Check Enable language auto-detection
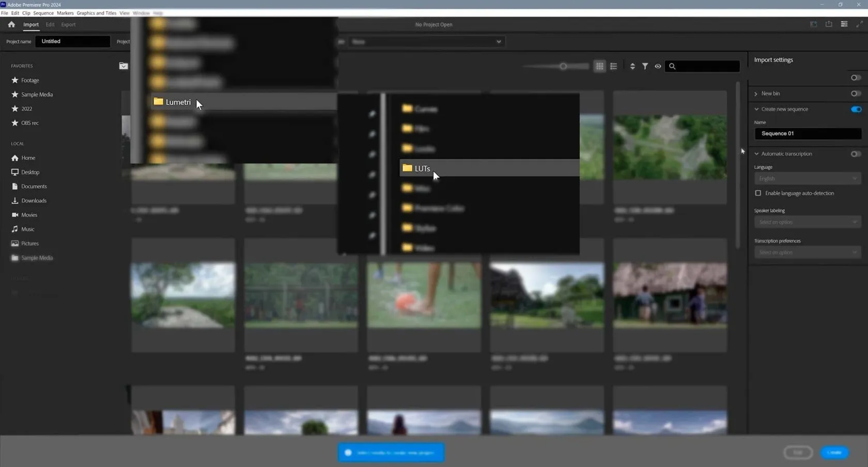The width and height of the screenshot is (868, 467). click(x=758, y=193)
